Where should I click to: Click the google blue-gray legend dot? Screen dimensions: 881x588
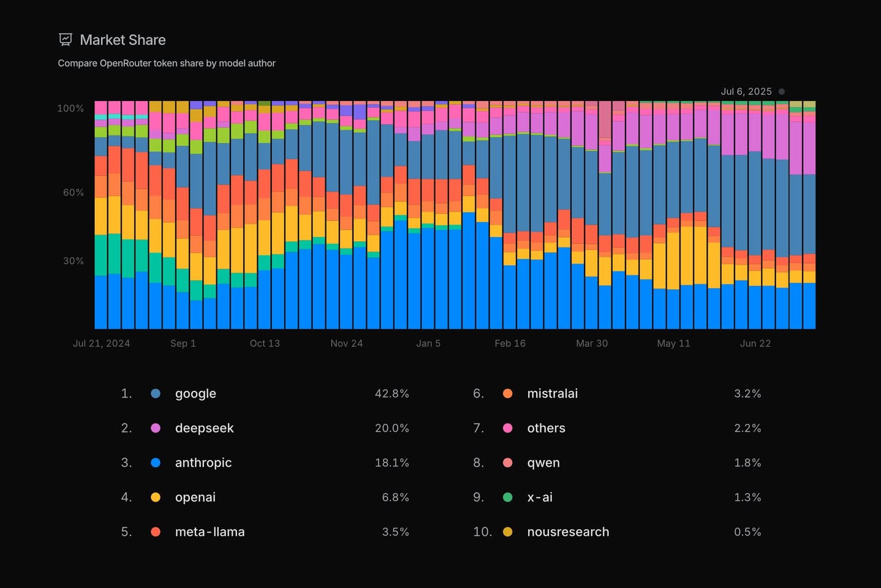tap(156, 394)
